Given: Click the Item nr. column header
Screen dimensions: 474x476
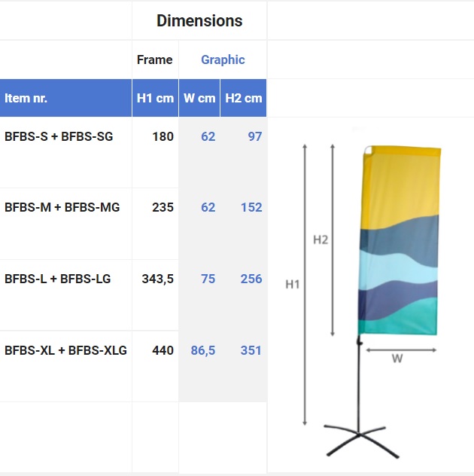Looking at the screenshot, I should (x=26, y=98).
